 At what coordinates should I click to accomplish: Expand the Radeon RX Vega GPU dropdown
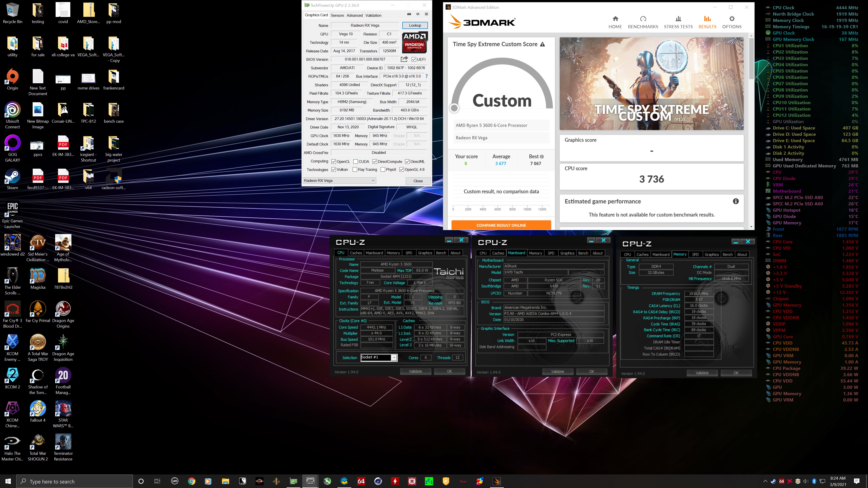coord(339,181)
